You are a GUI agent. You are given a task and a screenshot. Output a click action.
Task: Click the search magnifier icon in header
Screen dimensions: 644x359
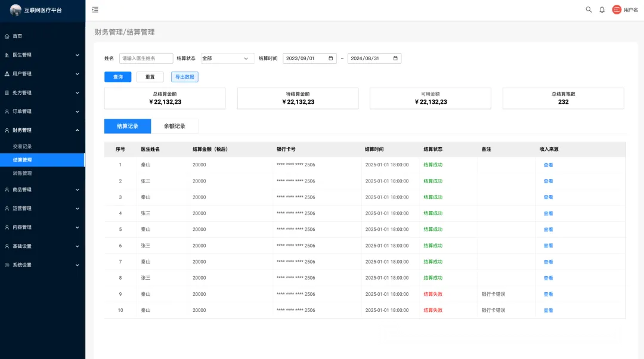coord(589,10)
